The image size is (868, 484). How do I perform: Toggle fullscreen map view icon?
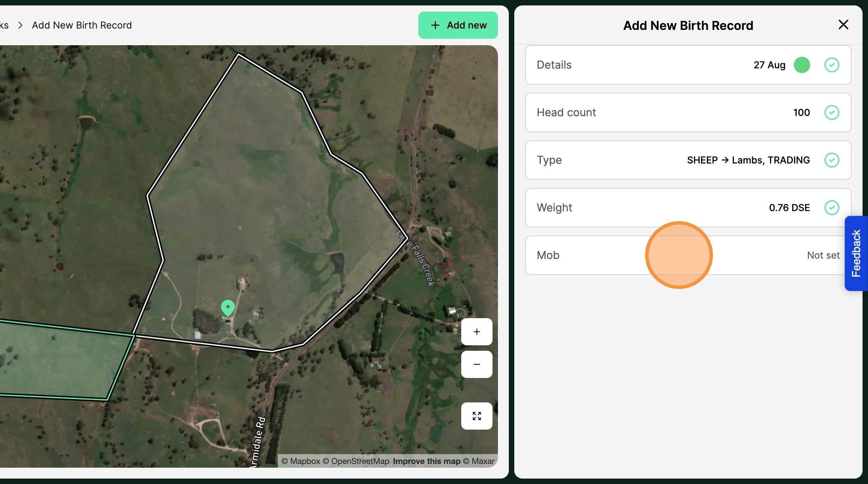click(477, 416)
